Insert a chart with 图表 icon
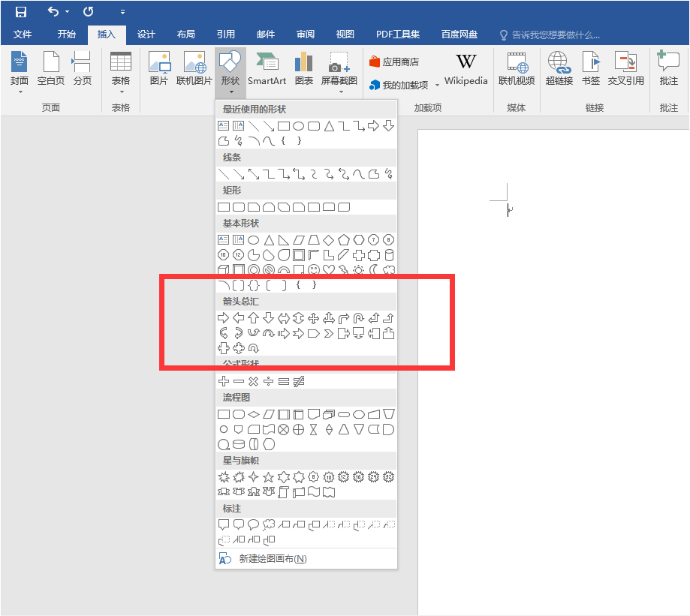Image resolution: width=690 pixels, height=616 pixels. (x=303, y=69)
